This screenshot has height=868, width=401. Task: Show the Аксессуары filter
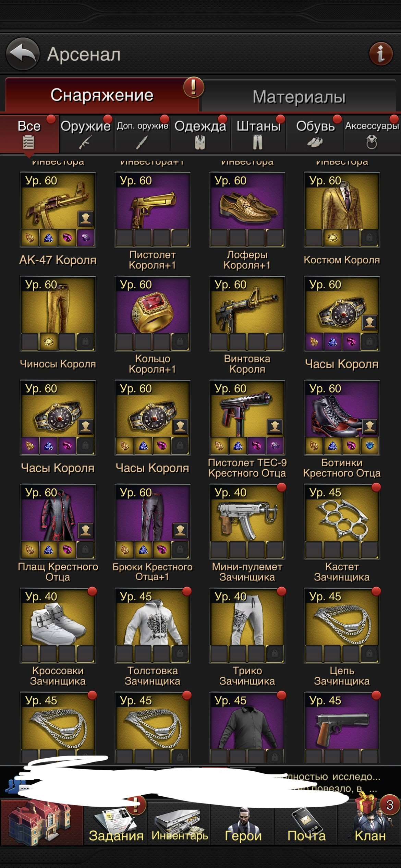[x=372, y=134]
